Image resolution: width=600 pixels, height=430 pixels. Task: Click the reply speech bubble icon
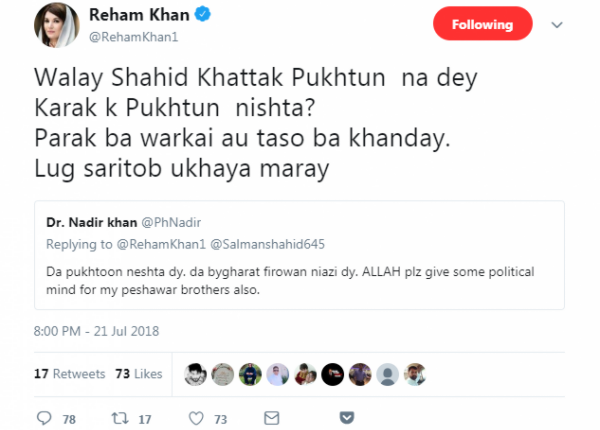point(42,418)
